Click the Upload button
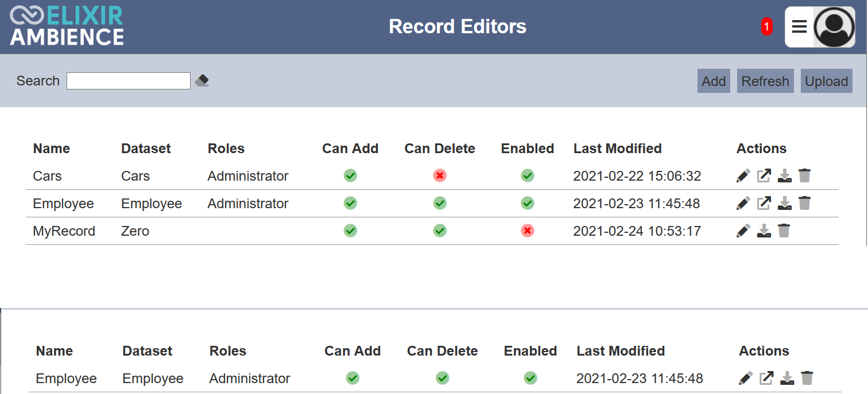 tap(827, 81)
